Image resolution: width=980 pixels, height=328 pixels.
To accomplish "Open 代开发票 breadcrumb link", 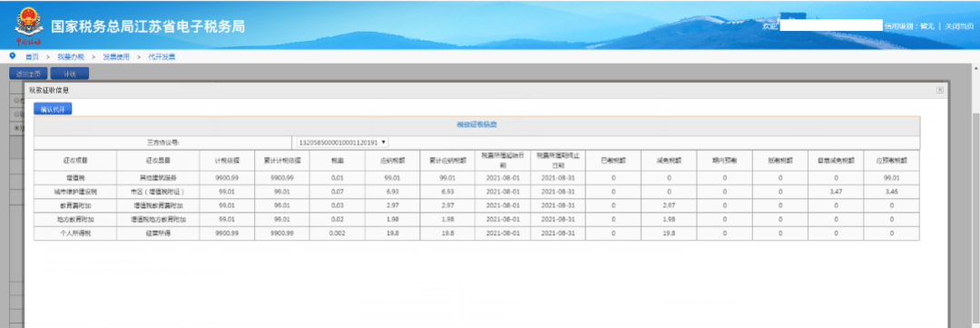I will pyautogui.click(x=162, y=57).
